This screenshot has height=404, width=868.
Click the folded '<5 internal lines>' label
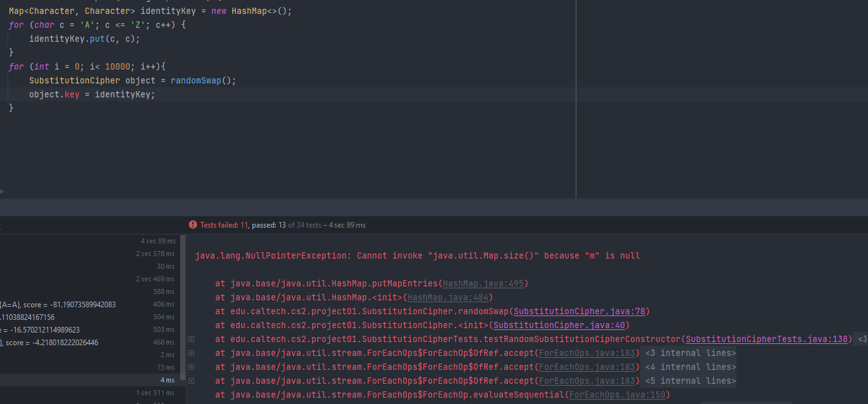pos(690,381)
